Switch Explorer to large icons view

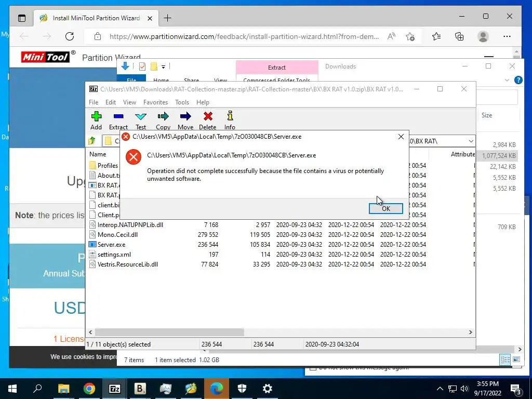[516, 360]
